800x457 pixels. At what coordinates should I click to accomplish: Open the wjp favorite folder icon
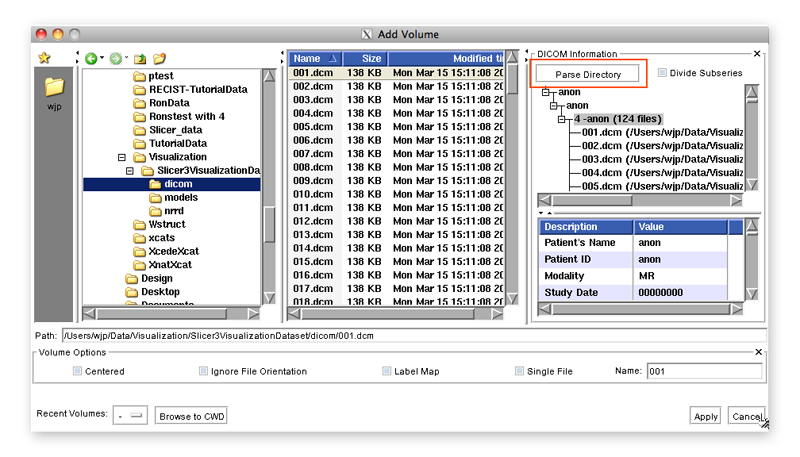[54, 87]
